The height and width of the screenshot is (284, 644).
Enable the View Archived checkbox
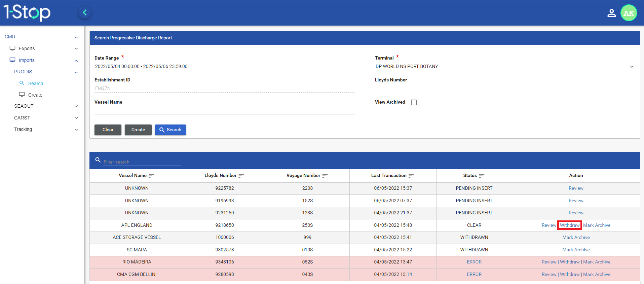(x=414, y=102)
